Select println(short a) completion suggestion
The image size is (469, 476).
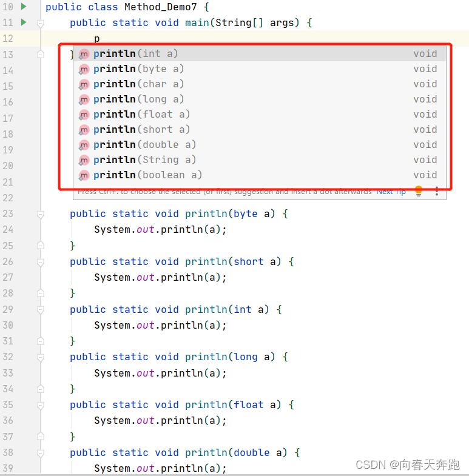coord(260,130)
